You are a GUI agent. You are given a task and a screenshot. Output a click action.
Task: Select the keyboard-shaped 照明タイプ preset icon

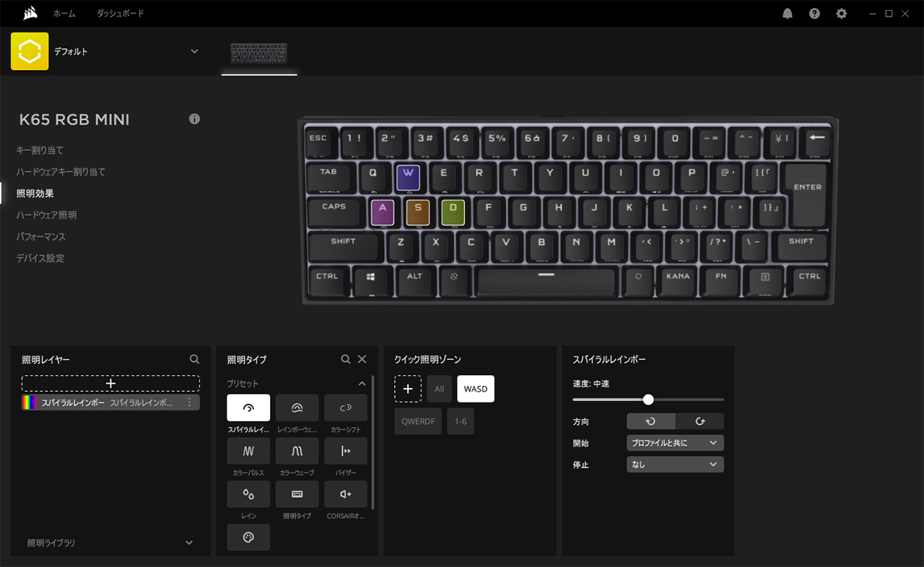point(297,494)
